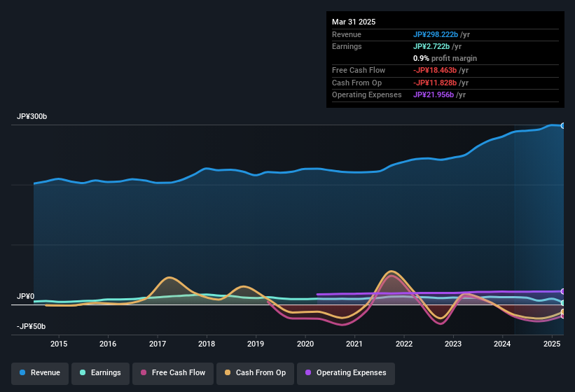
Task: Click the 2021 x-axis label
Action: [x=354, y=344]
